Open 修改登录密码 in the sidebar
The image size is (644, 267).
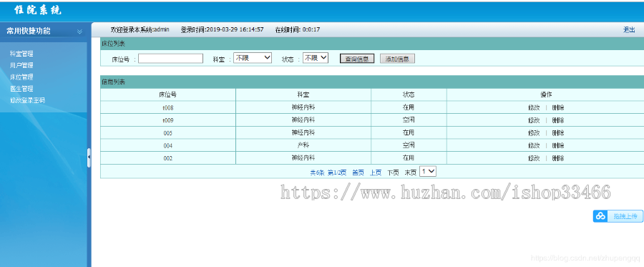(x=27, y=100)
